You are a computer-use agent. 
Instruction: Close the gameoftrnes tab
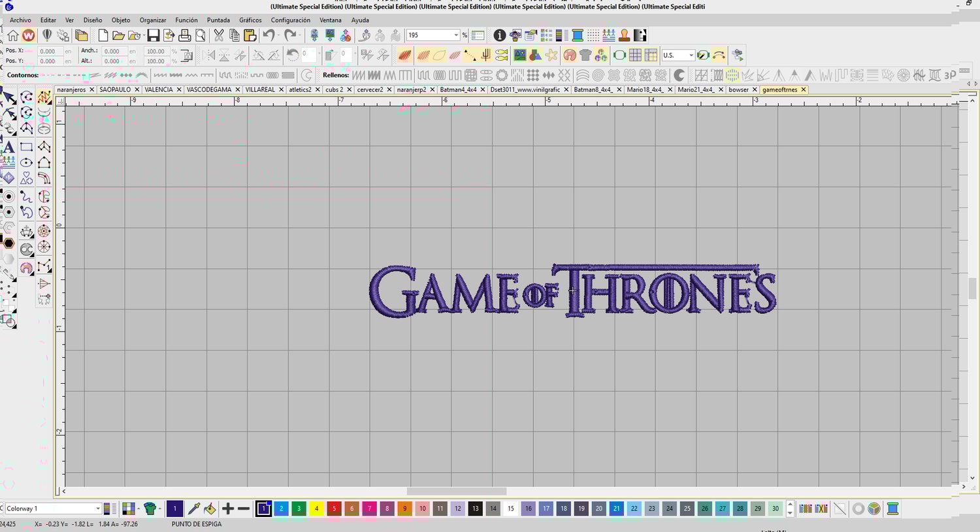804,89
